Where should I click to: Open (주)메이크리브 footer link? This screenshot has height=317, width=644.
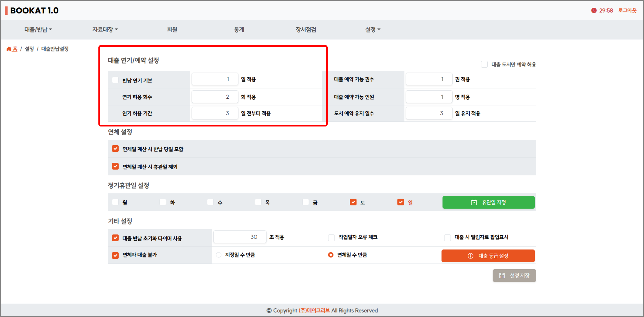pyautogui.click(x=314, y=310)
